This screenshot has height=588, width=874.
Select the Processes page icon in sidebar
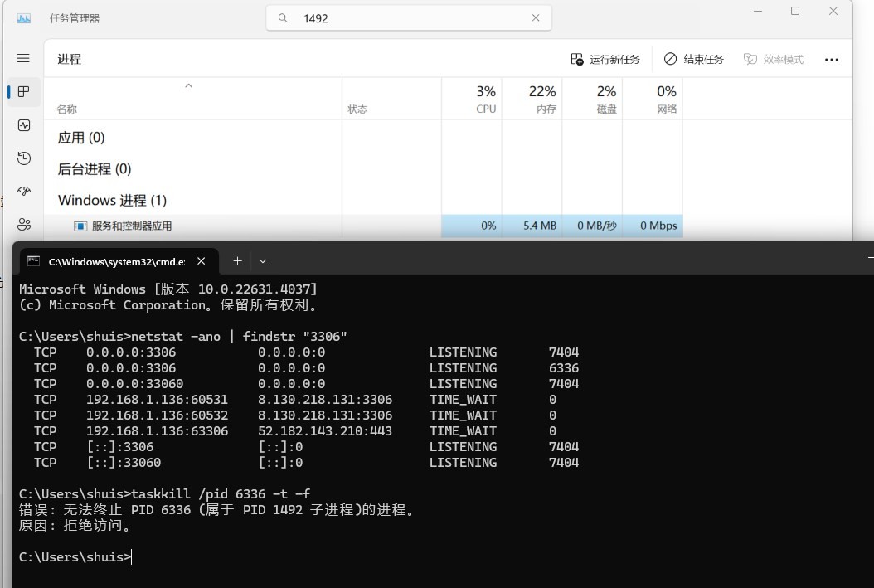pos(23,92)
